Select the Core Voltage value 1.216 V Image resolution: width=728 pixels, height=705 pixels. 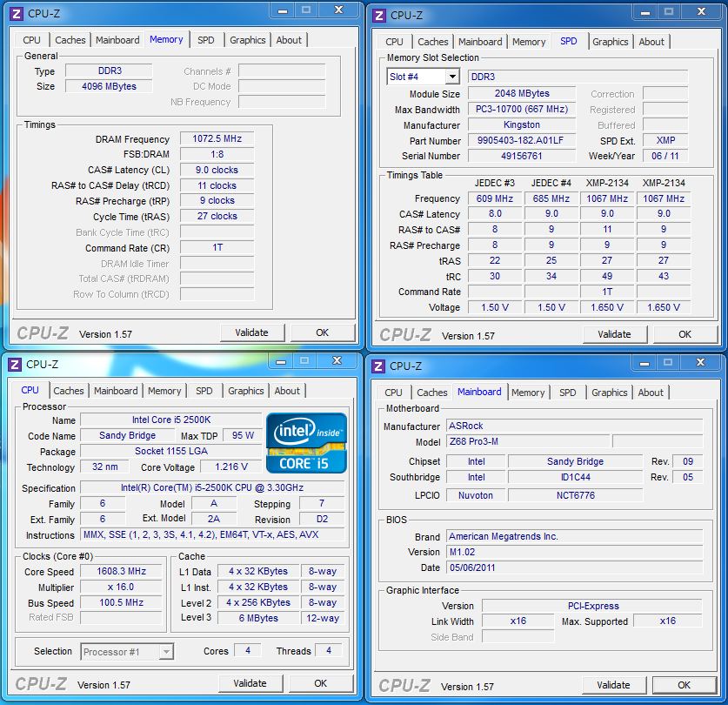click(231, 467)
